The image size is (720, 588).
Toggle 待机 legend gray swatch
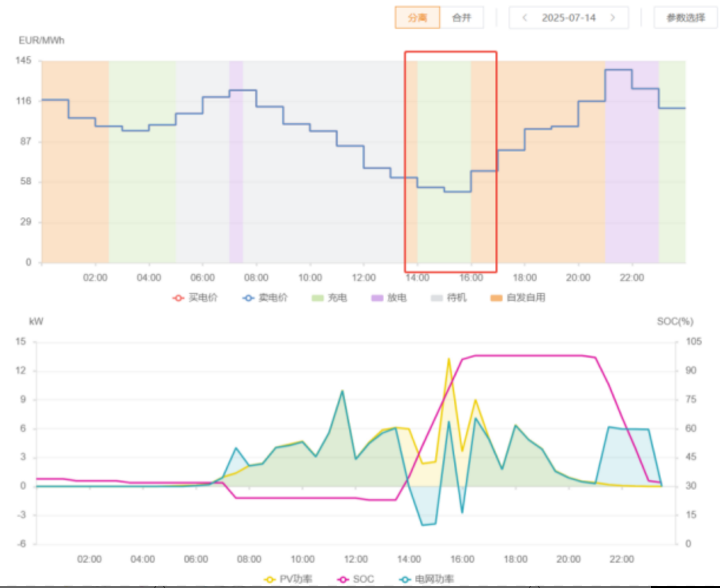(449, 298)
